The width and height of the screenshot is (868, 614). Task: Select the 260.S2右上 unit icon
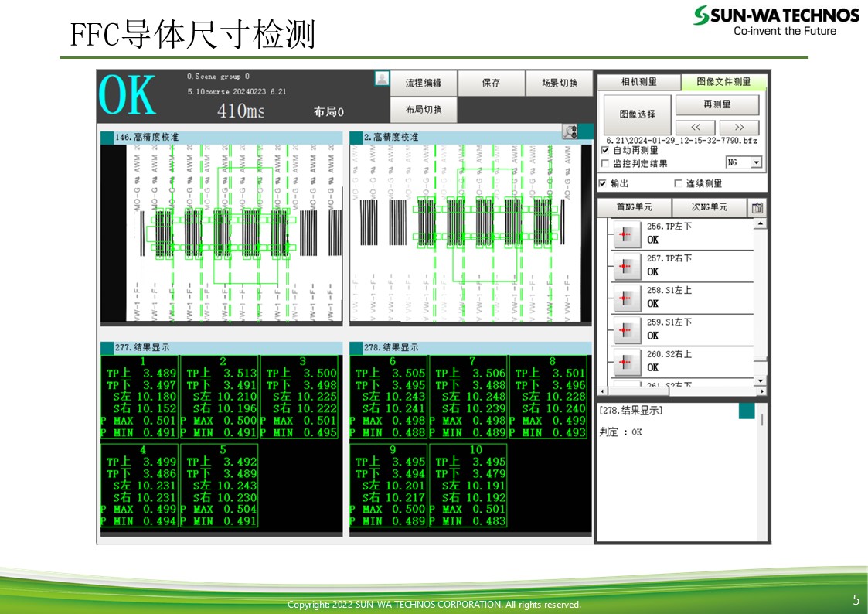pyautogui.click(x=627, y=361)
